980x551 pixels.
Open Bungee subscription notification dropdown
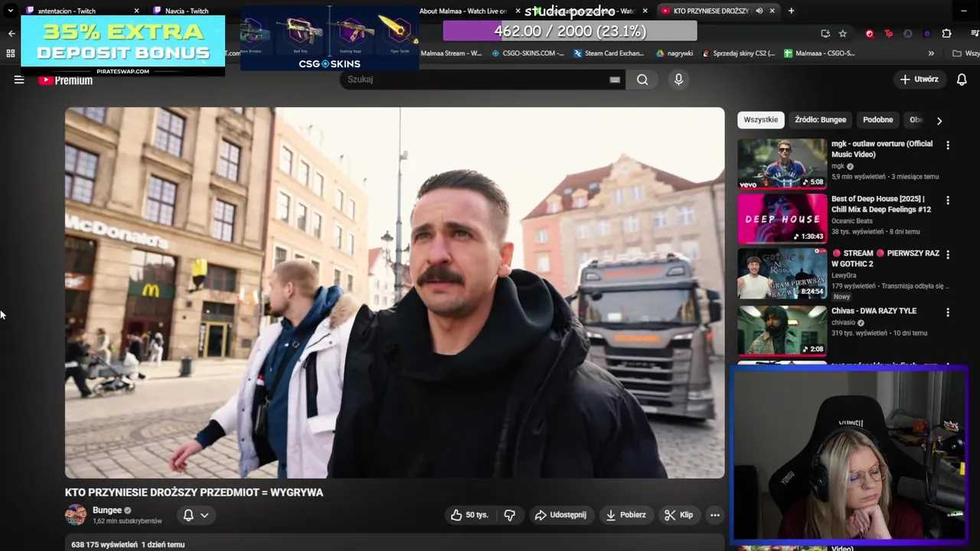pos(196,515)
